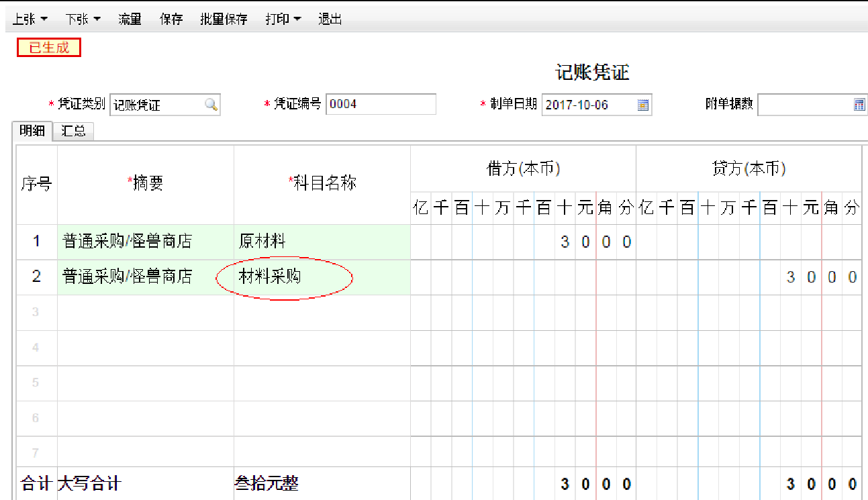This screenshot has width=868, height=500.
Task: Expand the 上张 dropdown menu
Action: coord(30,19)
